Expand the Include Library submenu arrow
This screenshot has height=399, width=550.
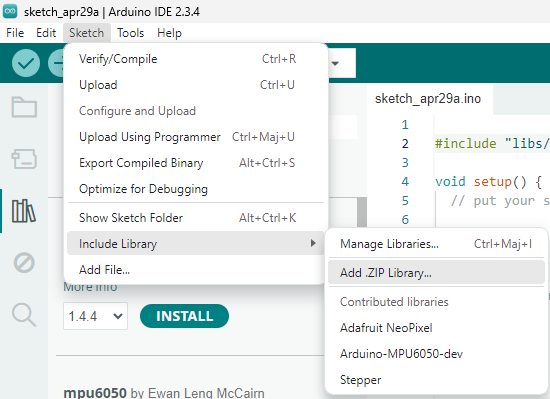313,243
